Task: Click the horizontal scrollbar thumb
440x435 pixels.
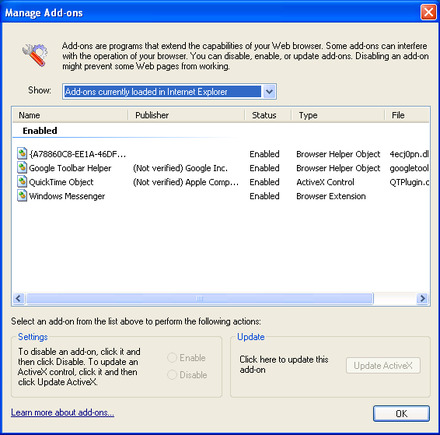Action: click(x=200, y=298)
